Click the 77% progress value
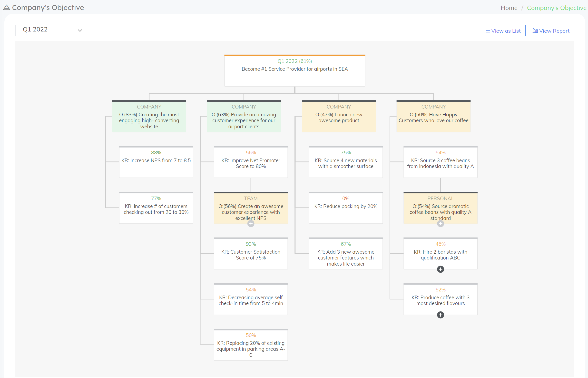The image size is (588, 378). 156,199
